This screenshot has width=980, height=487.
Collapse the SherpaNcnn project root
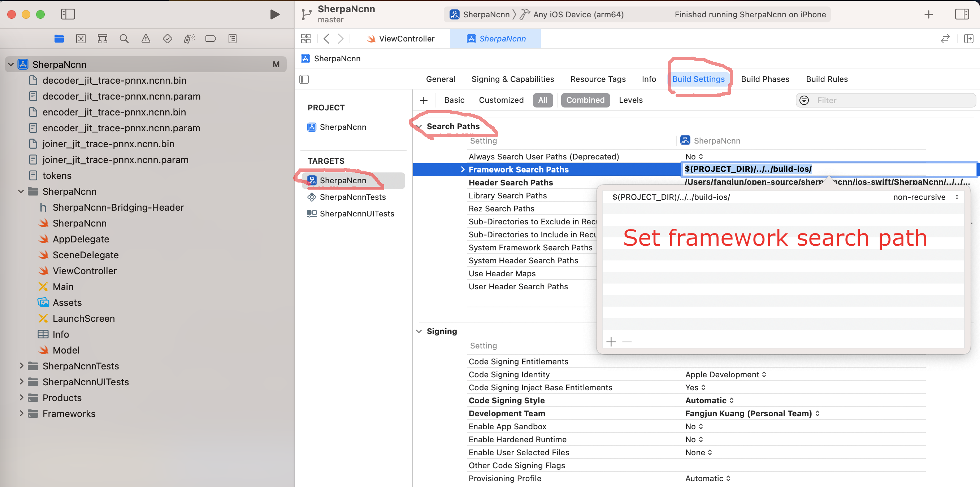(x=11, y=65)
